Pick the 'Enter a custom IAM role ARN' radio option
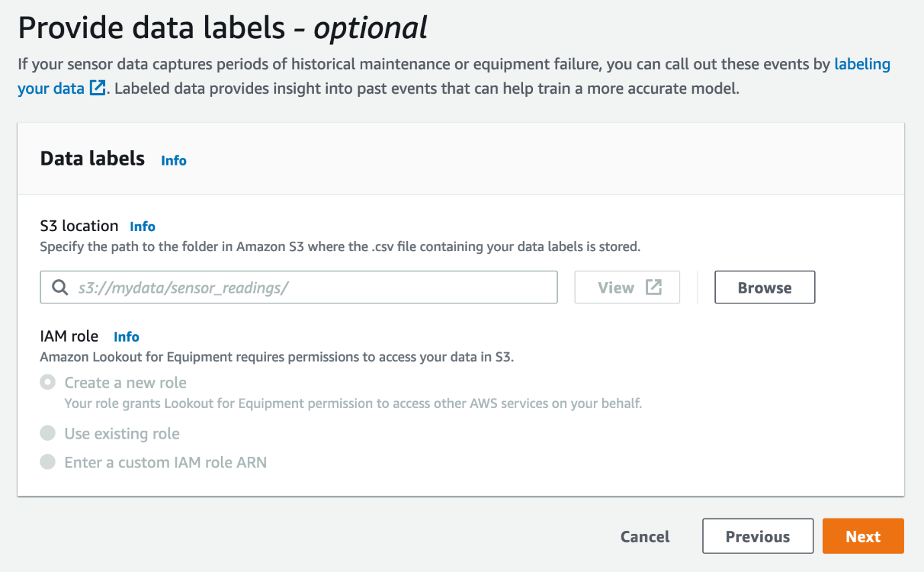Image resolution: width=924 pixels, height=572 pixels. coord(48,461)
